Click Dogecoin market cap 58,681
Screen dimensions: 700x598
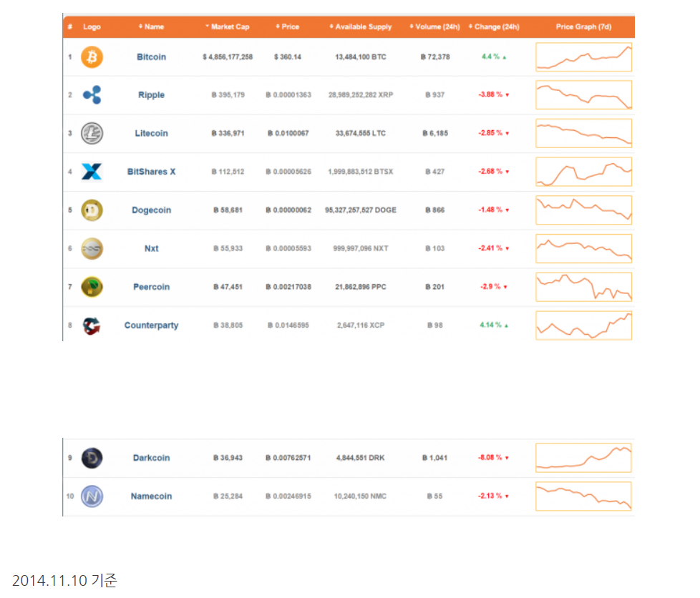coord(228,210)
